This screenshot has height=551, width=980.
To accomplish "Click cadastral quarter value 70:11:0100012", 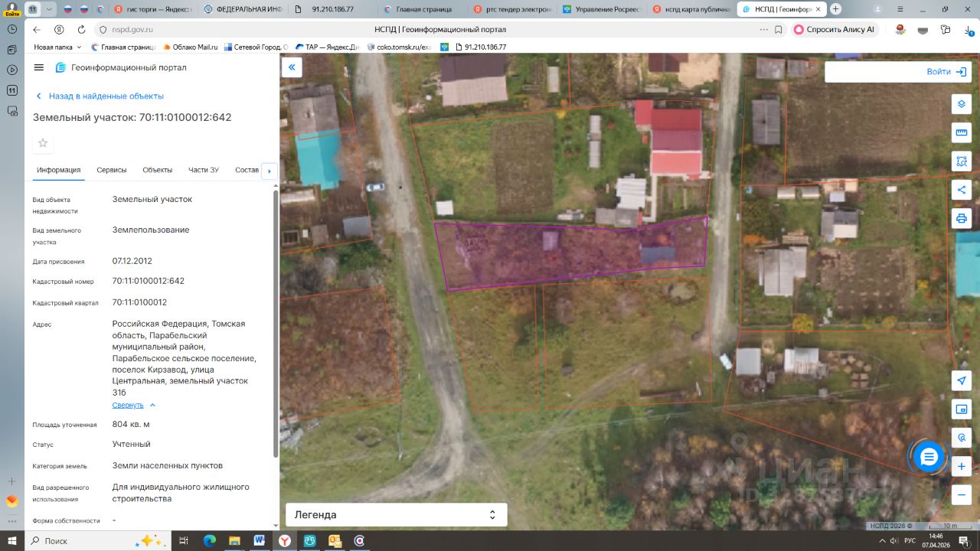I will 139,302.
